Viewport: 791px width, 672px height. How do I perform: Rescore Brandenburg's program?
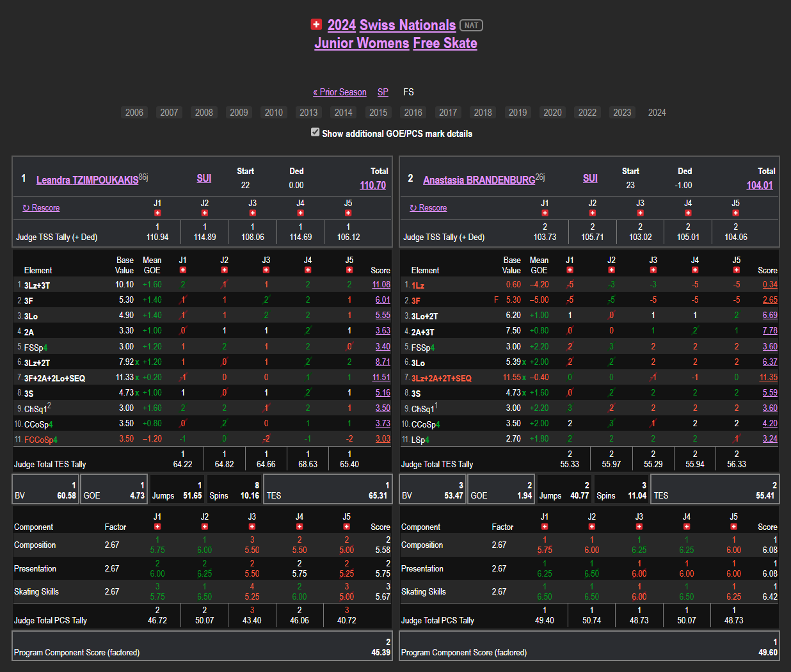point(428,208)
